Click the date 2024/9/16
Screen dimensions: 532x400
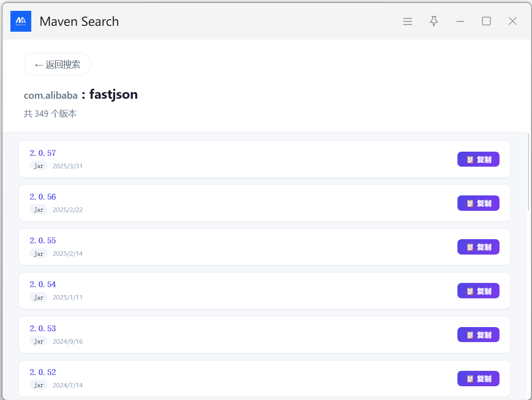(x=67, y=341)
